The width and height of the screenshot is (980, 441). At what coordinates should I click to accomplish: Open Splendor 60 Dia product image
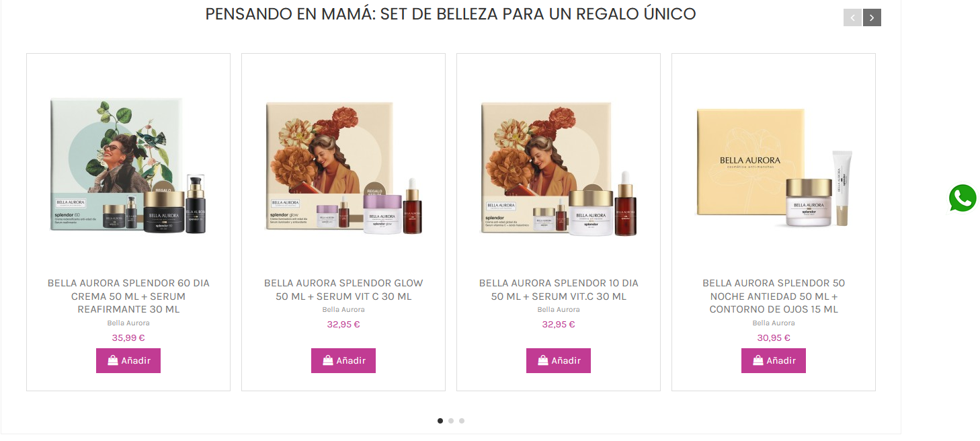point(128,166)
